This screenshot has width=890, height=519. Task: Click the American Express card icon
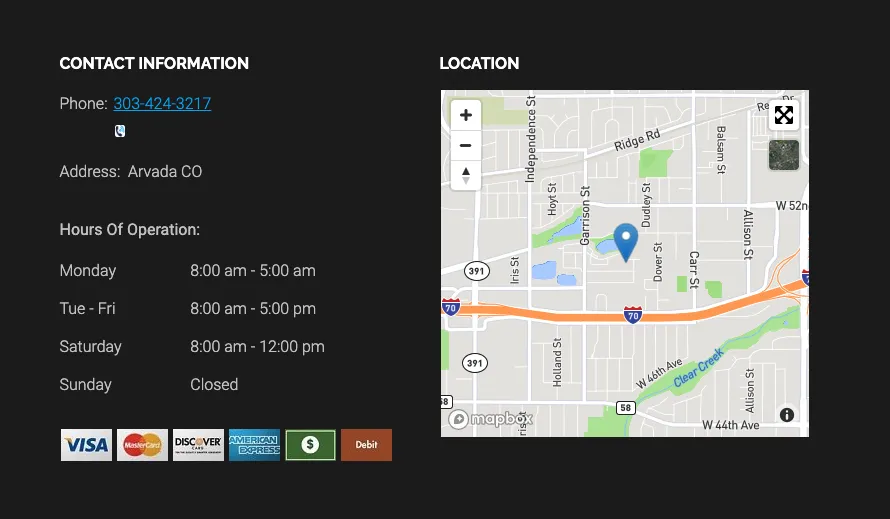254,445
